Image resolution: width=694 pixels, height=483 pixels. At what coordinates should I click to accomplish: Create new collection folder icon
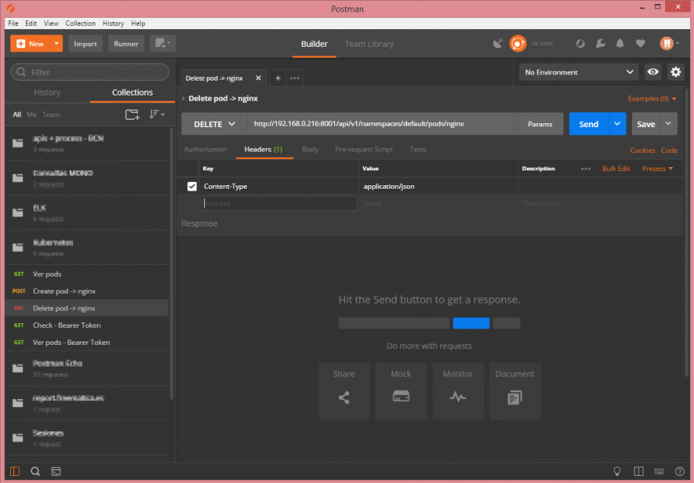132,115
